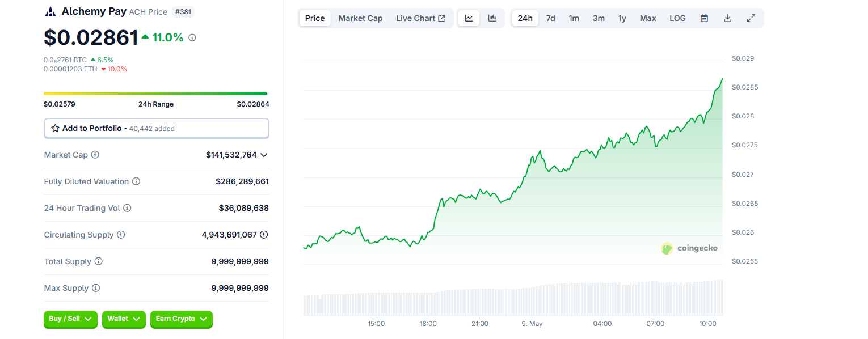The image size is (868, 339).
Task: Select the 3m time range
Action: [599, 18]
